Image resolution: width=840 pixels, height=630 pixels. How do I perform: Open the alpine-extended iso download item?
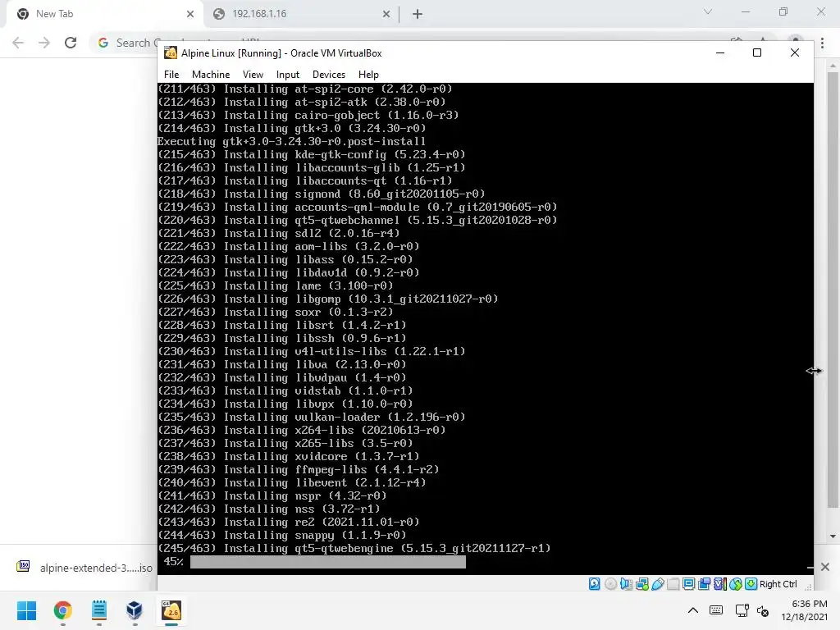[x=85, y=568]
